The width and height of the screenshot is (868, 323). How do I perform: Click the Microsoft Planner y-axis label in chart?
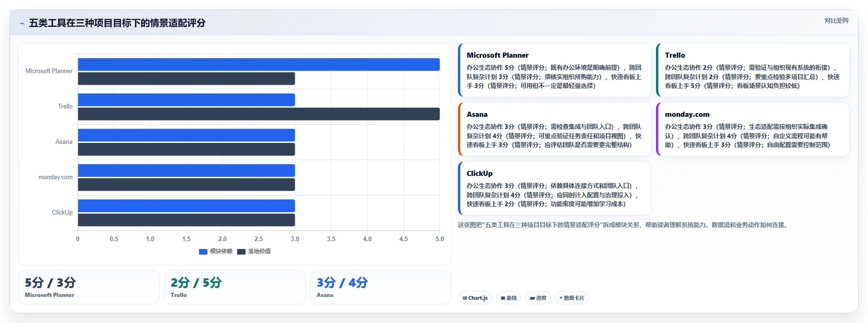[49, 71]
